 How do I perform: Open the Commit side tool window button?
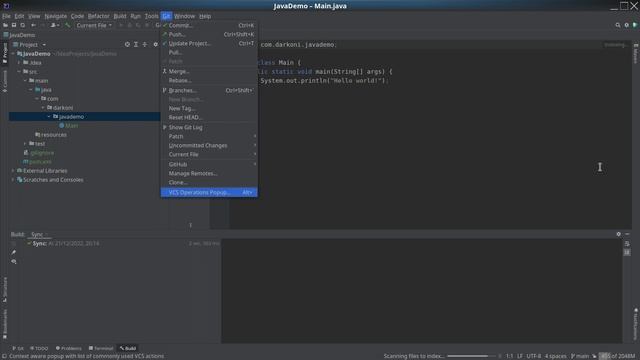5,81
